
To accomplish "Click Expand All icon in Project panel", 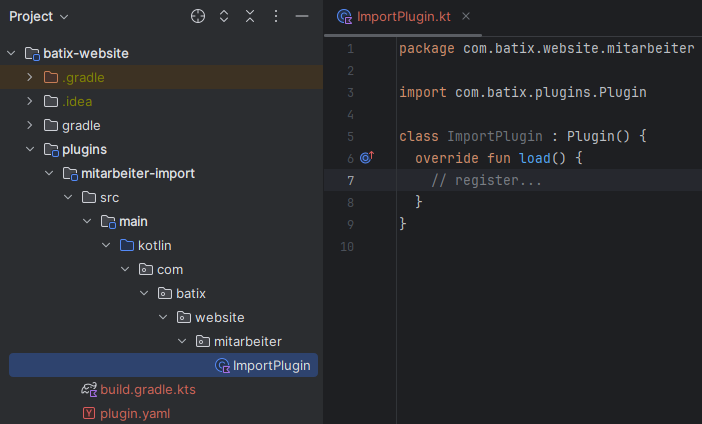I will click(x=224, y=17).
